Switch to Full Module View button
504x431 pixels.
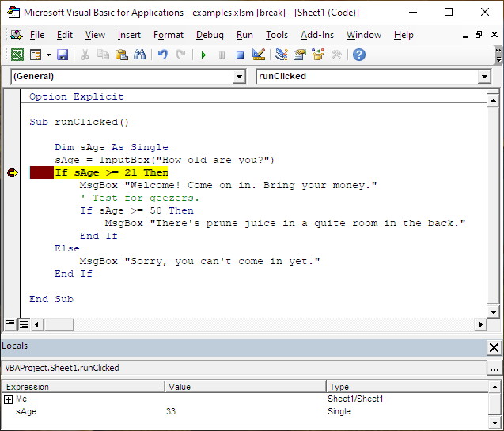point(24,324)
